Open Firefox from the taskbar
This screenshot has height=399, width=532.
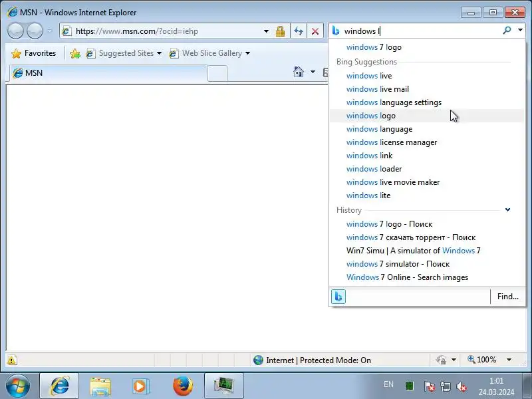pos(182,386)
